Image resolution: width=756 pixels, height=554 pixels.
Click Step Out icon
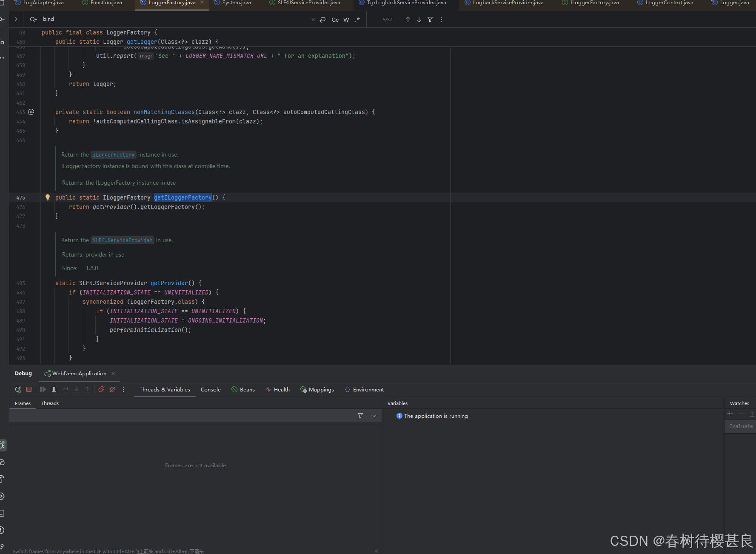click(x=87, y=389)
